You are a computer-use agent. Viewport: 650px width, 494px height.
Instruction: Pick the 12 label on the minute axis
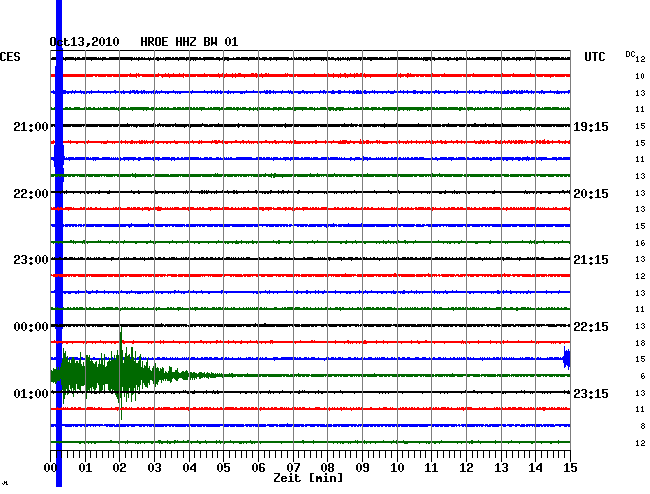(466, 468)
